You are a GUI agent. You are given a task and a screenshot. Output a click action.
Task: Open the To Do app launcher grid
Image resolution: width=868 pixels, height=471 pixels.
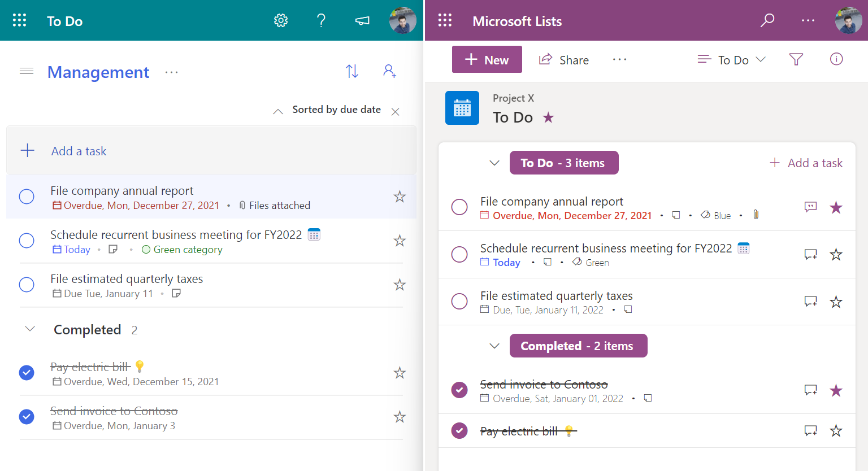pyautogui.click(x=20, y=21)
